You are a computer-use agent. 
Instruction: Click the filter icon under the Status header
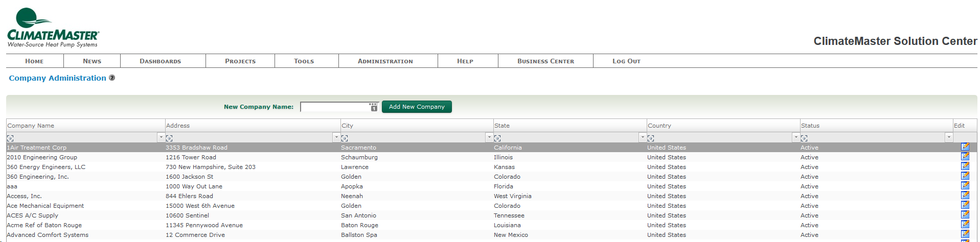[x=804, y=138]
